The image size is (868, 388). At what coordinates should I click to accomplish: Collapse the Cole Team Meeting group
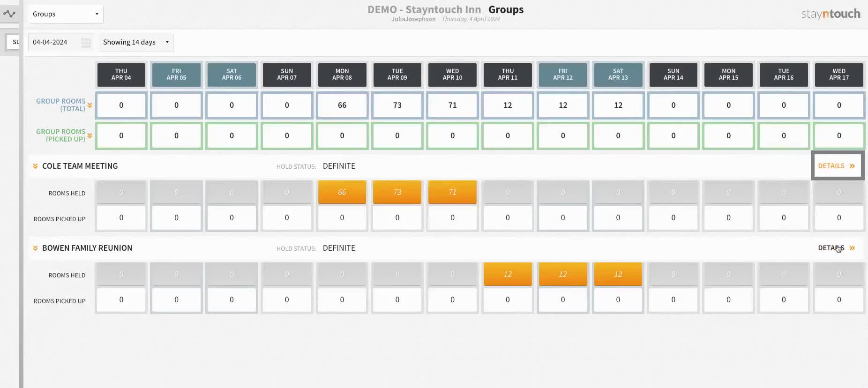(x=35, y=166)
